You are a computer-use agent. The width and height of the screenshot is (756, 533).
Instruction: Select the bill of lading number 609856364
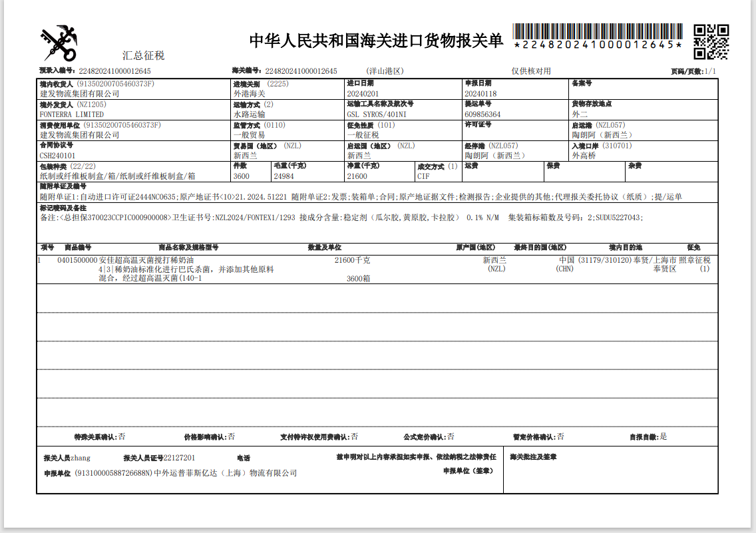(x=482, y=114)
